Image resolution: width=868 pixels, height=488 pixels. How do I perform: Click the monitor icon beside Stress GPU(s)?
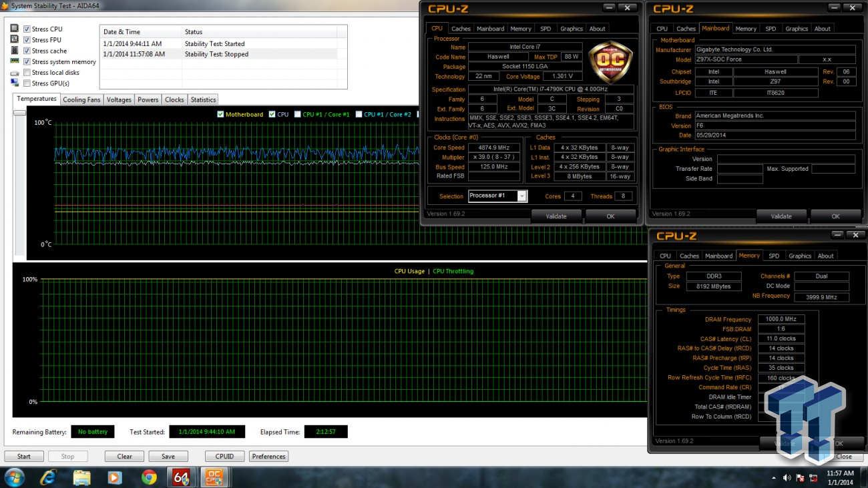[x=15, y=83]
